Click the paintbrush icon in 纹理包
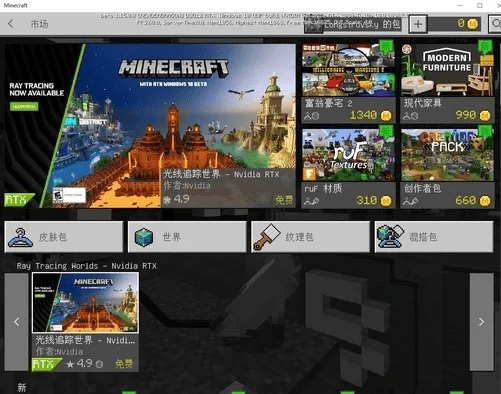Viewport: 501px width, 394px height. (266, 237)
